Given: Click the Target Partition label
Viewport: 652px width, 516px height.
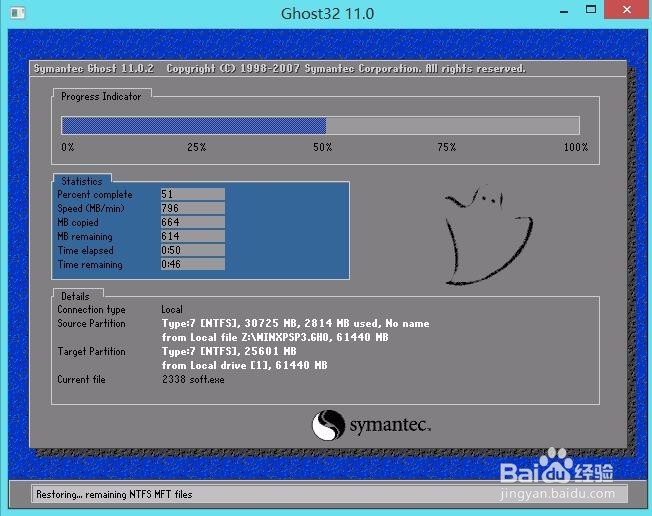Looking at the screenshot, I should [91, 351].
